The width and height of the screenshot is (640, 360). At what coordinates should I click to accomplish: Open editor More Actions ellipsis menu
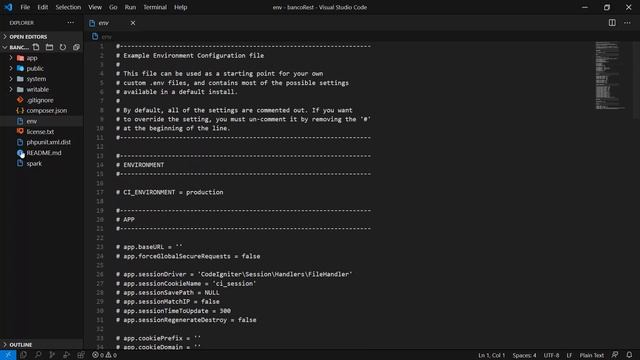pyautogui.click(x=627, y=23)
